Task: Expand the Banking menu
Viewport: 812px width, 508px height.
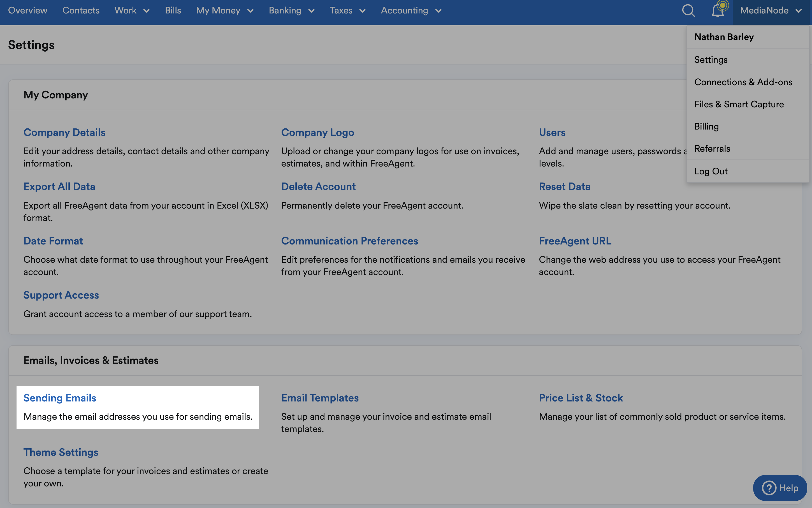Action: click(x=291, y=10)
